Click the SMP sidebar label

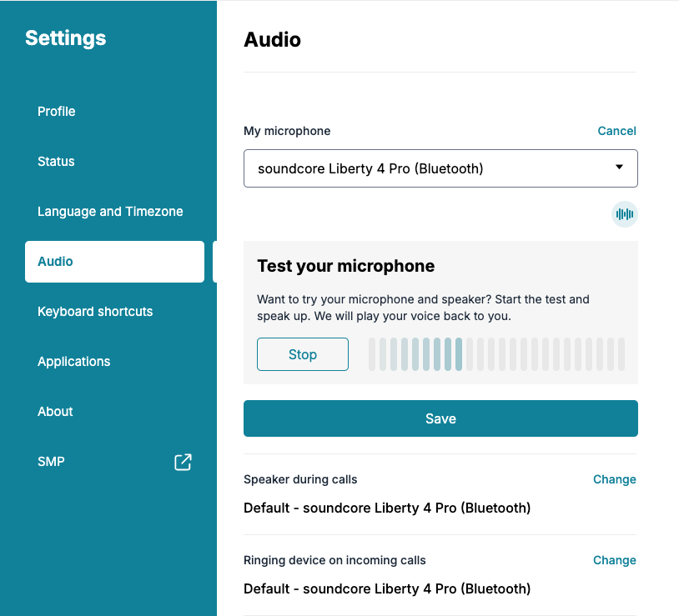pyautogui.click(x=51, y=462)
